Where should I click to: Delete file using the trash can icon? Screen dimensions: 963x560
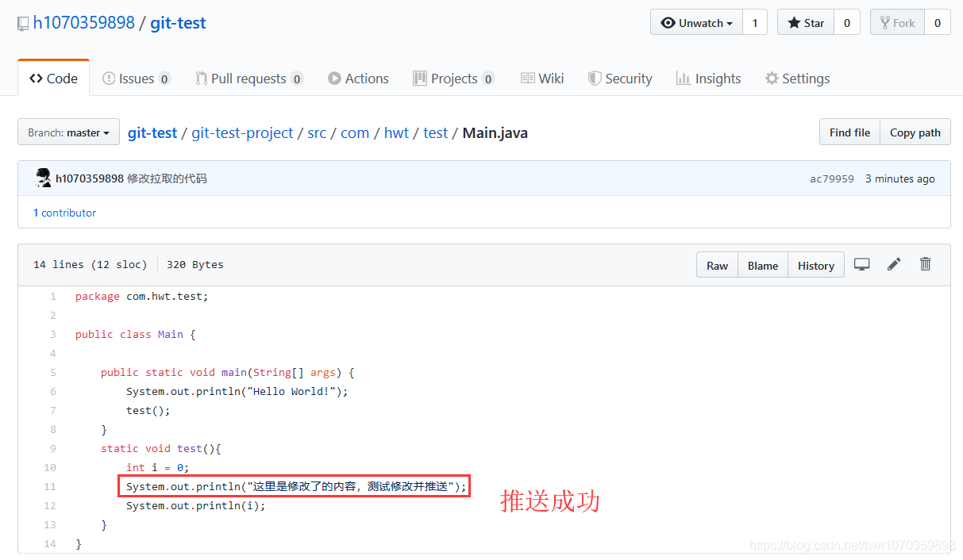(x=925, y=264)
